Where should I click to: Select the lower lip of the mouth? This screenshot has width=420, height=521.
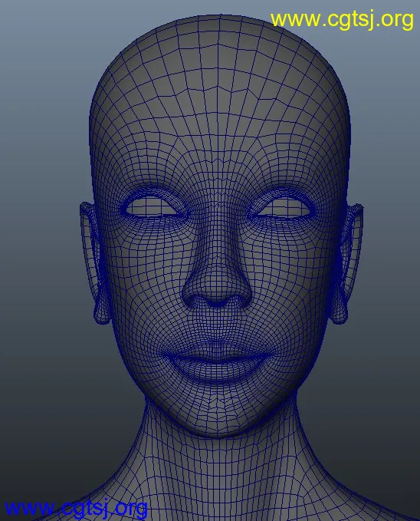216,371
